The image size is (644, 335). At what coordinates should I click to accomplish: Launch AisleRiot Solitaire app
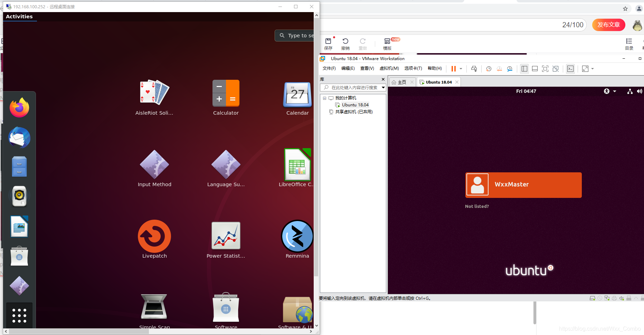[154, 98]
